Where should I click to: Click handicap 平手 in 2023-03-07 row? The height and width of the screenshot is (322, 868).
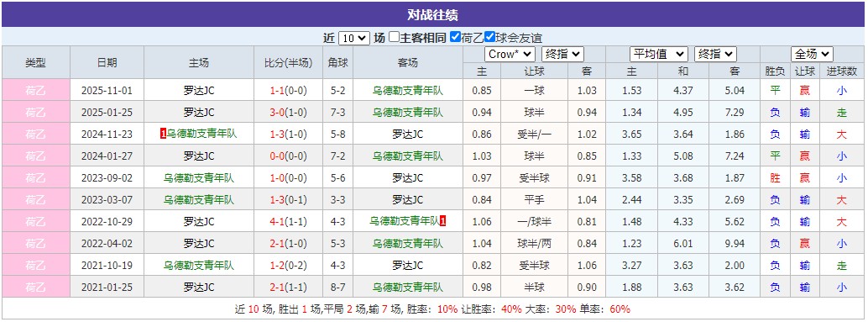pyautogui.click(x=534, y=200)
